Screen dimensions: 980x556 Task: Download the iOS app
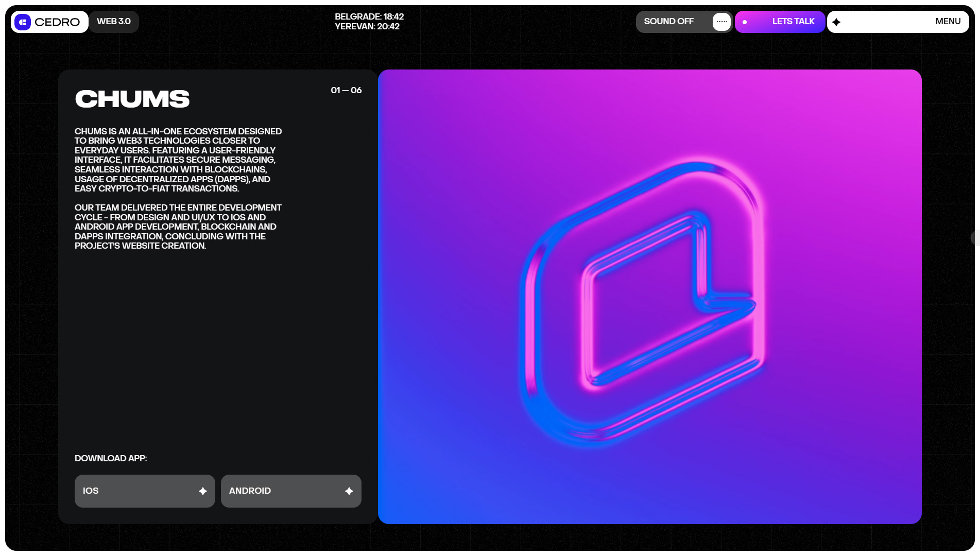point(145,491)
